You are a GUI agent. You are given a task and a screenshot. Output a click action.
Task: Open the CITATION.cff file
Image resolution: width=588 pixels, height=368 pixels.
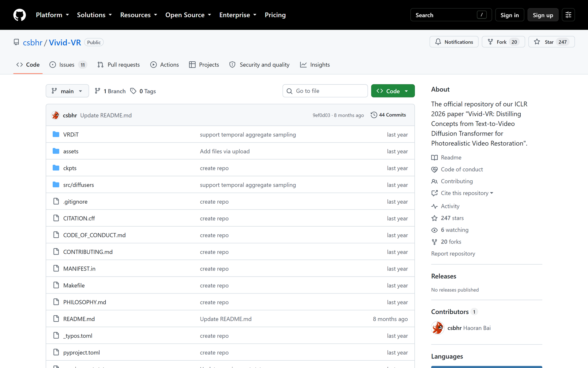coord(79,218)
